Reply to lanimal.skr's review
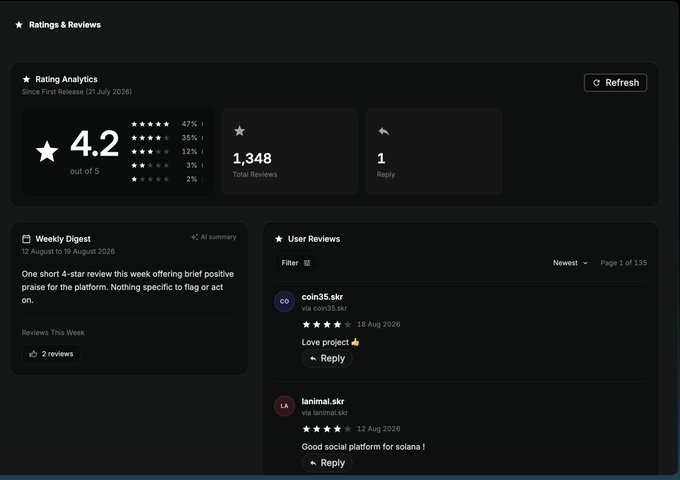This screenshot has height=480, width=680. click(327, 463)
